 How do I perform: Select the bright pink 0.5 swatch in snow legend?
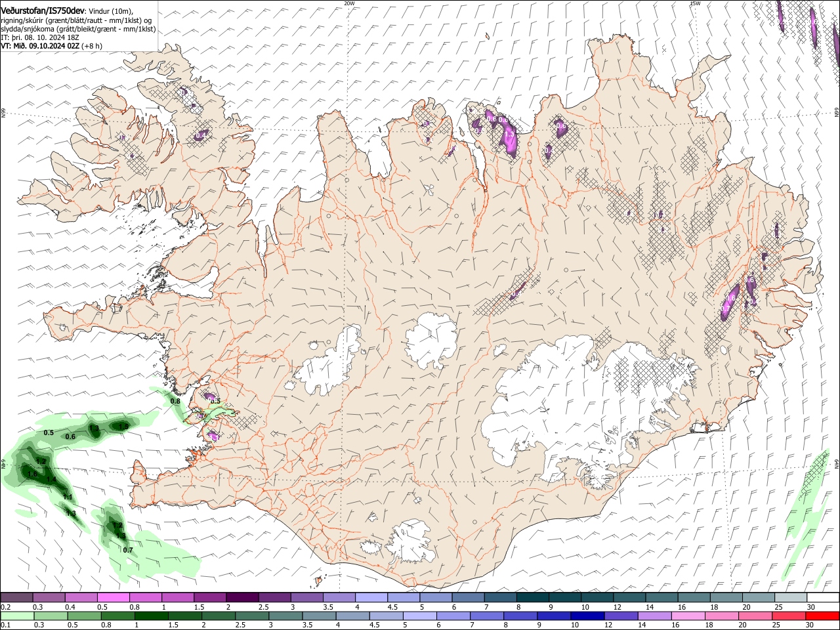point(114,597)
